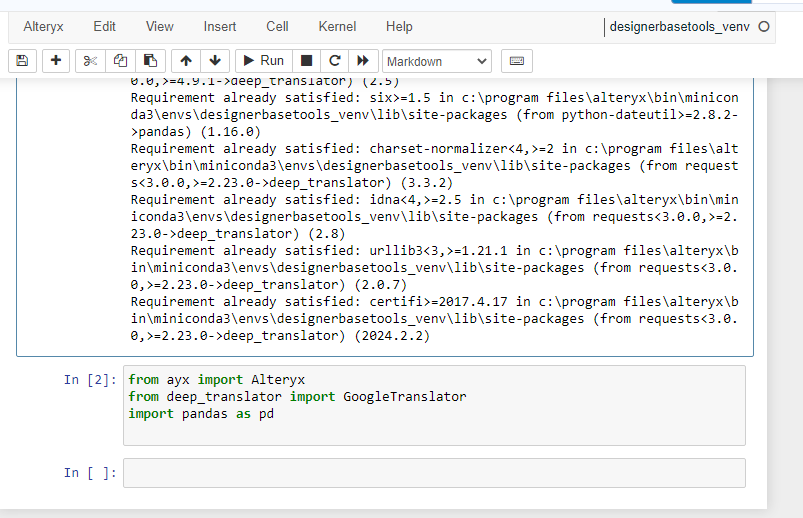Open the Edit menu
803x518 pixels.
(104, 27)
